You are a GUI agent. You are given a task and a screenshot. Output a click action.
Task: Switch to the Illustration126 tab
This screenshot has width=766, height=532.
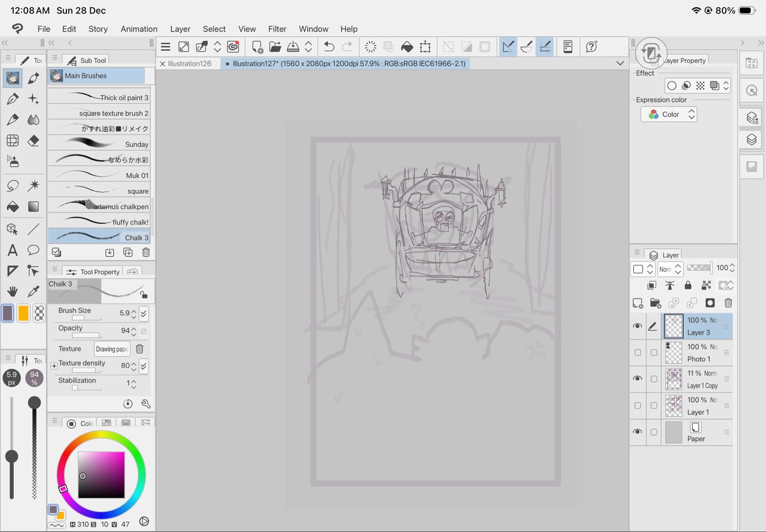click(188, 63)
